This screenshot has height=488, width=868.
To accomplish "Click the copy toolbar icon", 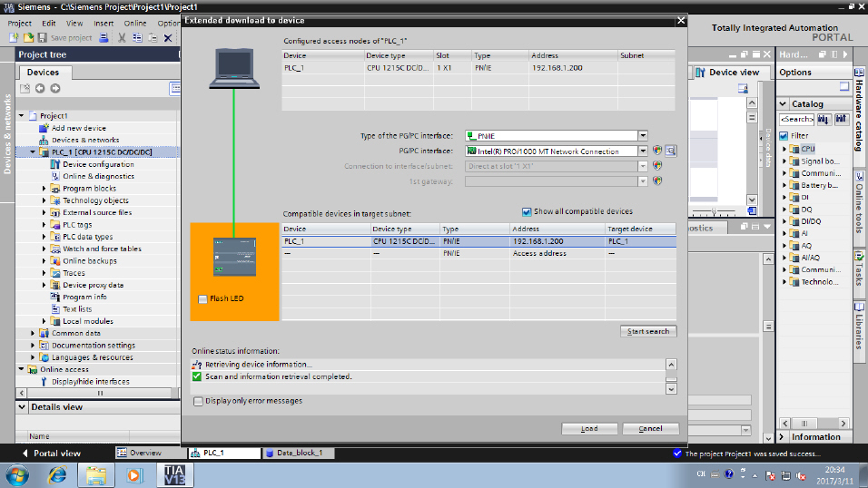I will 137,37.
